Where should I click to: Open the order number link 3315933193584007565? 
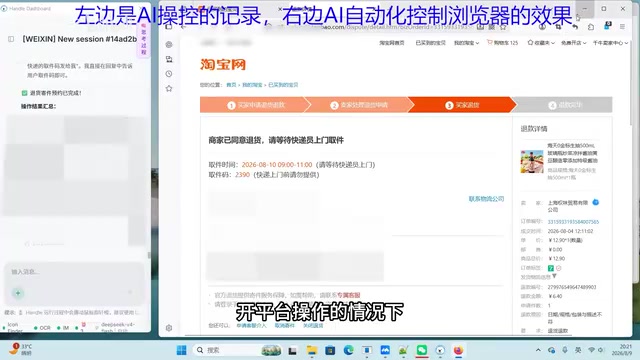(573, 222)
